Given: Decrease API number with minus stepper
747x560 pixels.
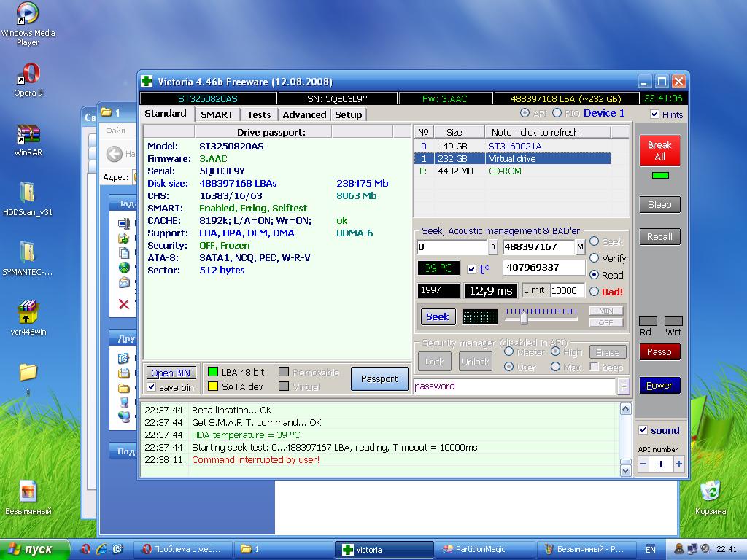Looking at the screenshot, I should pyautogui.click(x=643, y=464).
